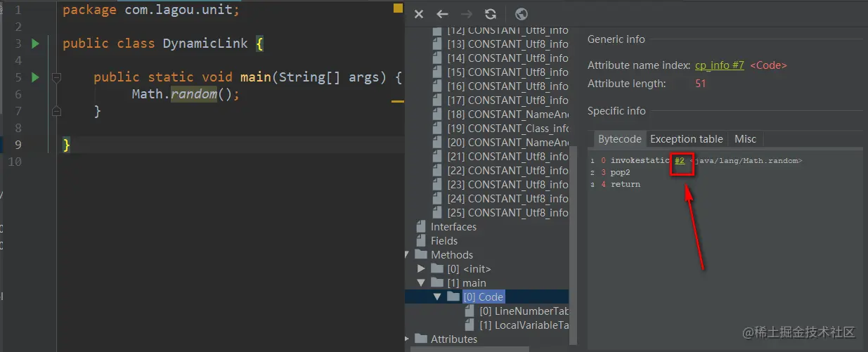Click the #2 constant pool link
Screen dimensions: 868x352
(x=680, y=161)
